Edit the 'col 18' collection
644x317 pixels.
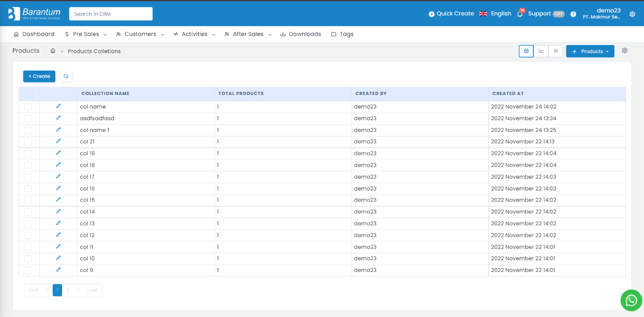(x=58, y=165)
